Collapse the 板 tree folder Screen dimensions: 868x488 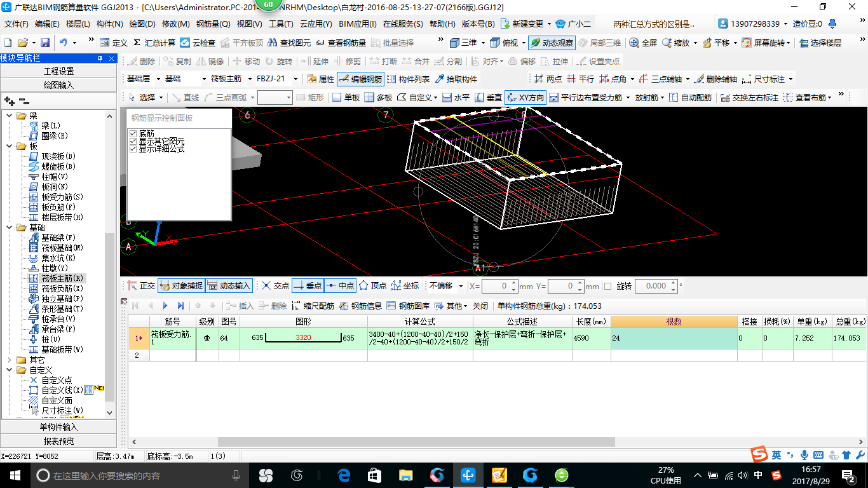tap(10, 146)
